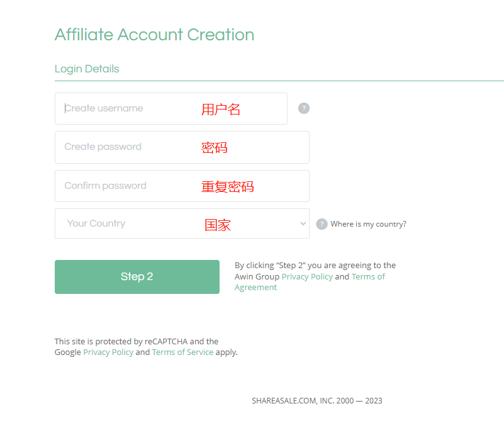Click the red 国家 annotation
504x428 pixels.
pyautogui.click(x=218, y=225)
